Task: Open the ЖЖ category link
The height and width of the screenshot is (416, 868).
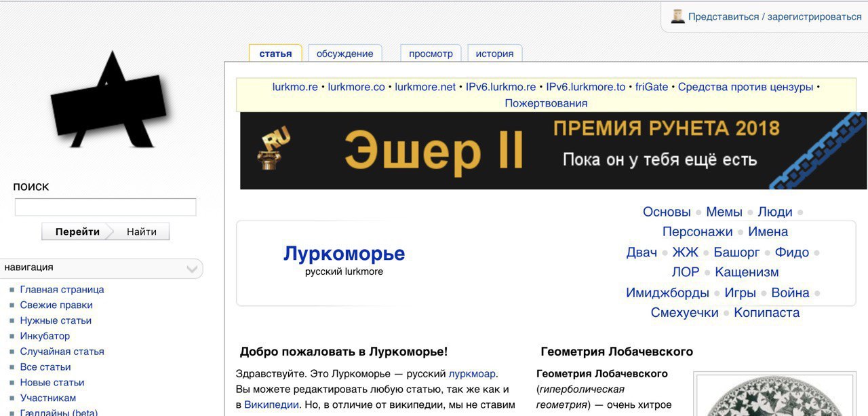Action: [686, 252]
